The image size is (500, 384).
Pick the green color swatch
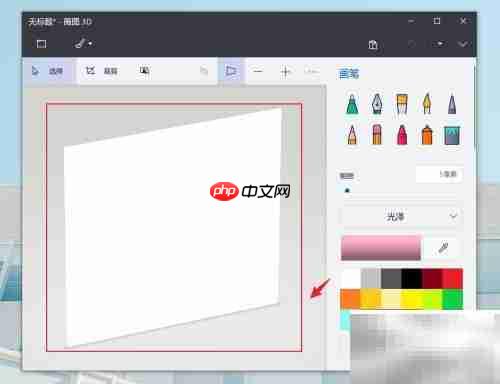453,299
